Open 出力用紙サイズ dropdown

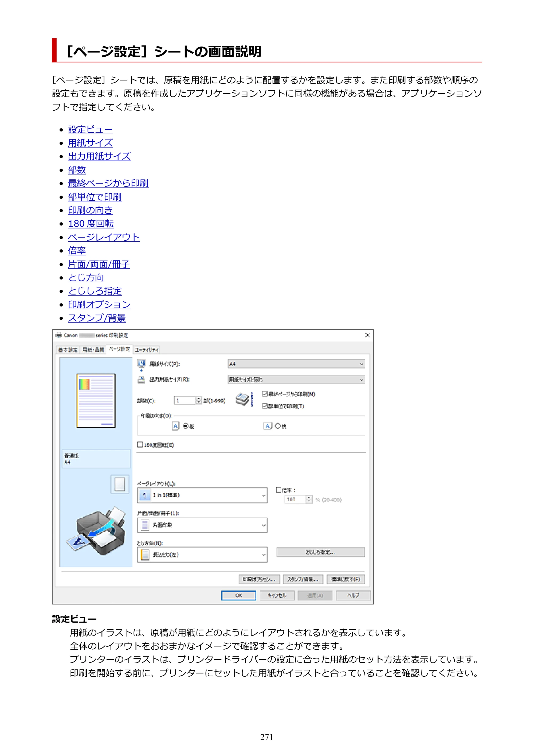point(296,380)
